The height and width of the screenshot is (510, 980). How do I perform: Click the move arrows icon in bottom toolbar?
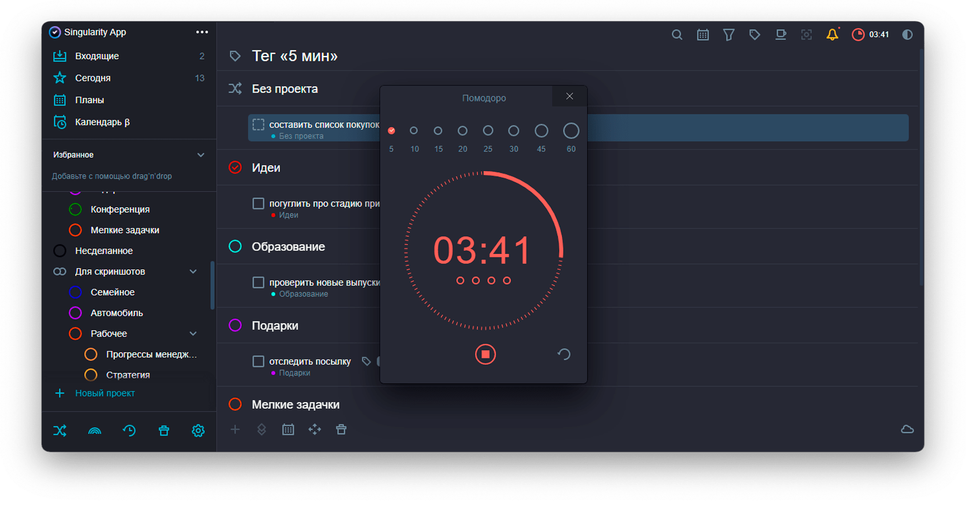pos(314,429)
